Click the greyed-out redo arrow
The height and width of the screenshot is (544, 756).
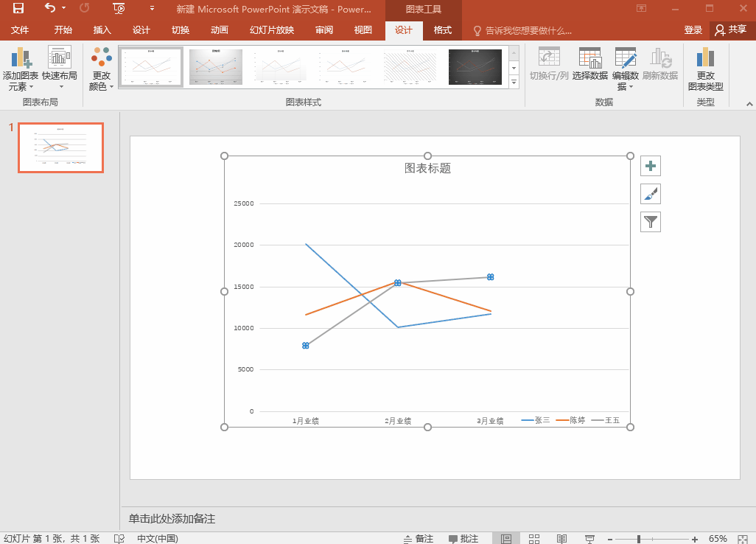tap(85, 7)
